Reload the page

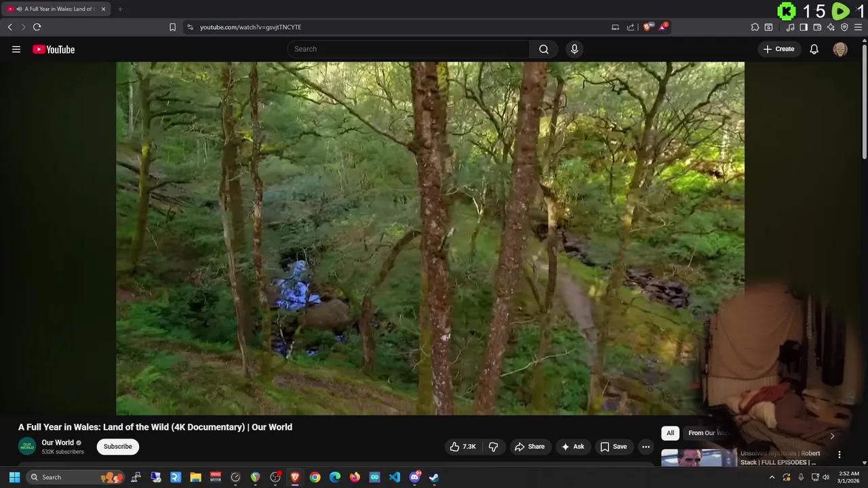pyautogui.click(x=37, y=27)
